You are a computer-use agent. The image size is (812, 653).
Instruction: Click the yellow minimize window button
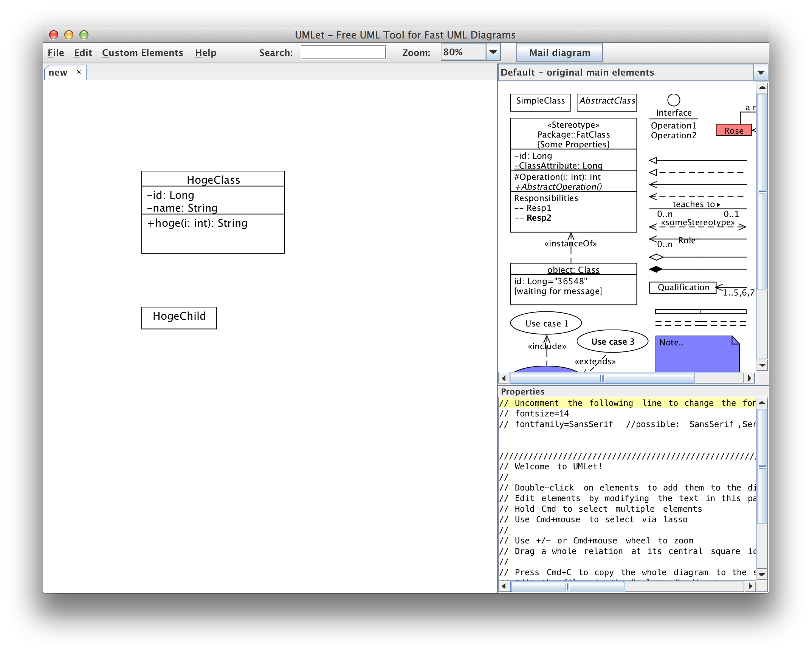[69, 35]
